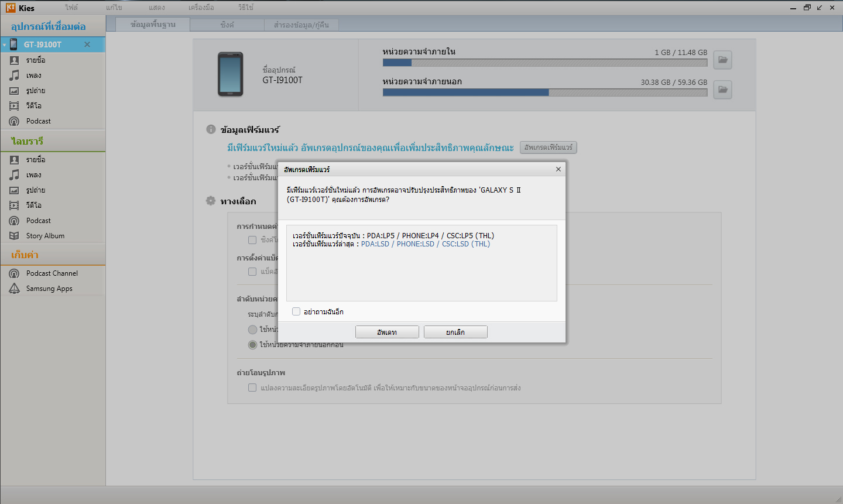Screen dimensions: 843x504
Task: Open the วิธีใช้ menu
Action: [x=246, y=8]
